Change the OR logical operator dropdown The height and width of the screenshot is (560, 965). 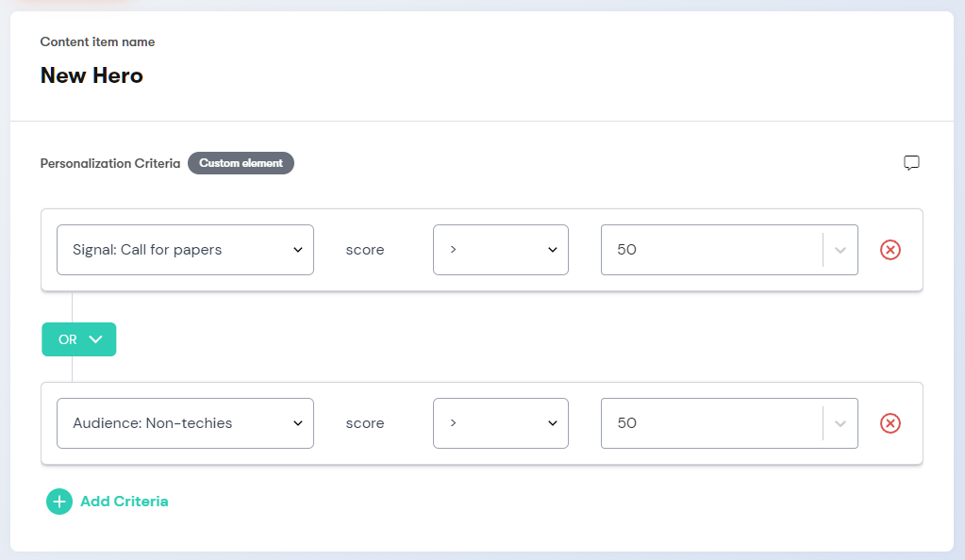[79, 339]
